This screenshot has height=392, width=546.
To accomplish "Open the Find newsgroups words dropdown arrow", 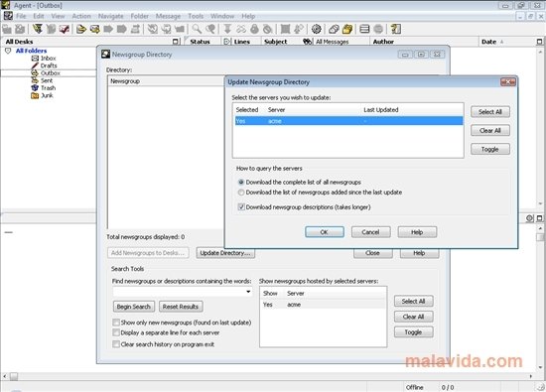I will pos(248,292).
